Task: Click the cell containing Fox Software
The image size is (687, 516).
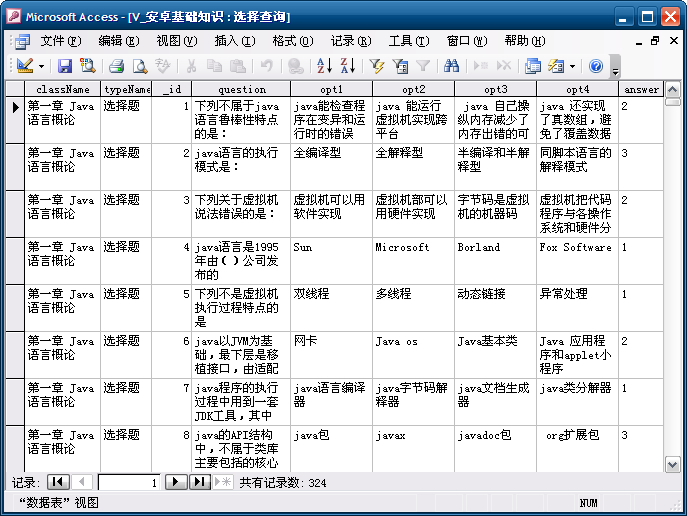Action: 577,261
